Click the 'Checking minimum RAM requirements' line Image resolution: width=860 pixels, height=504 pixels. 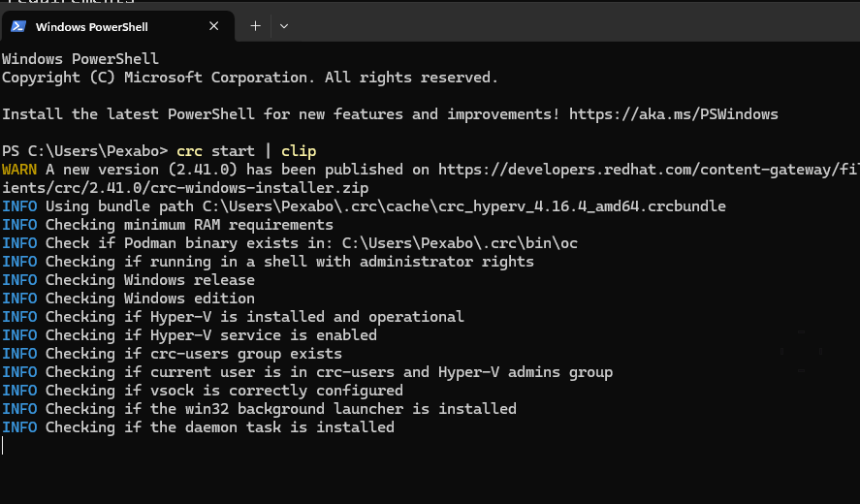tap(168, 225)
